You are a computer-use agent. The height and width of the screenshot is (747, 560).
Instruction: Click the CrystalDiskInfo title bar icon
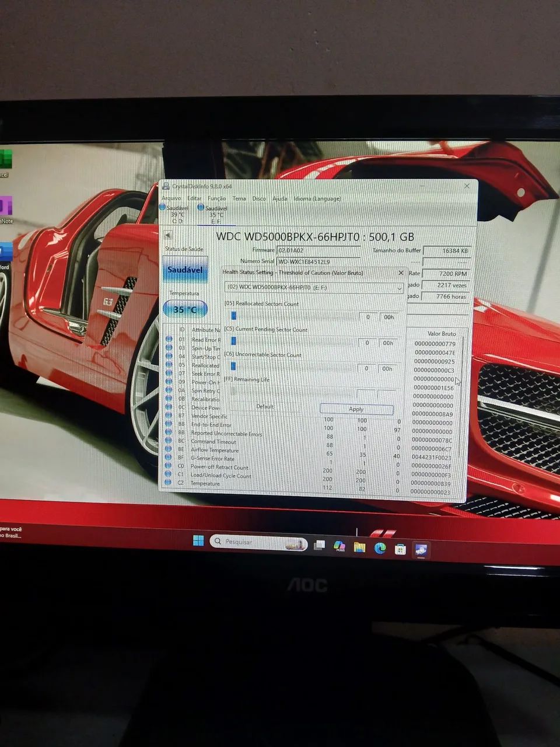[x=166, y=186]
